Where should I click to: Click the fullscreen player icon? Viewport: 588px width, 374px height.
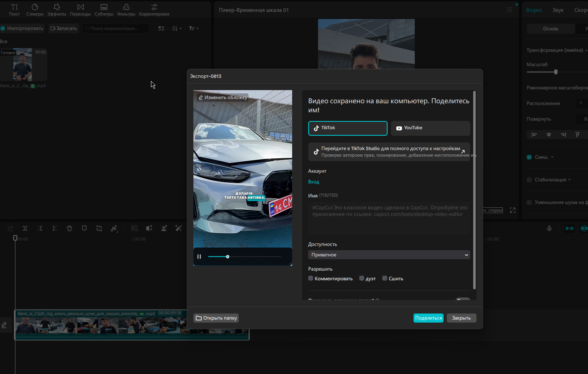click(x=513, y=210)
